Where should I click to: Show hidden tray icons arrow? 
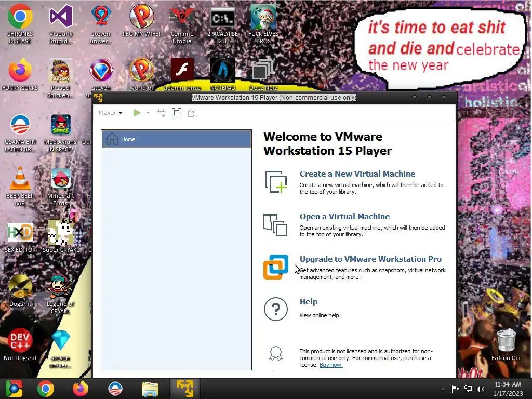(443, 389)
